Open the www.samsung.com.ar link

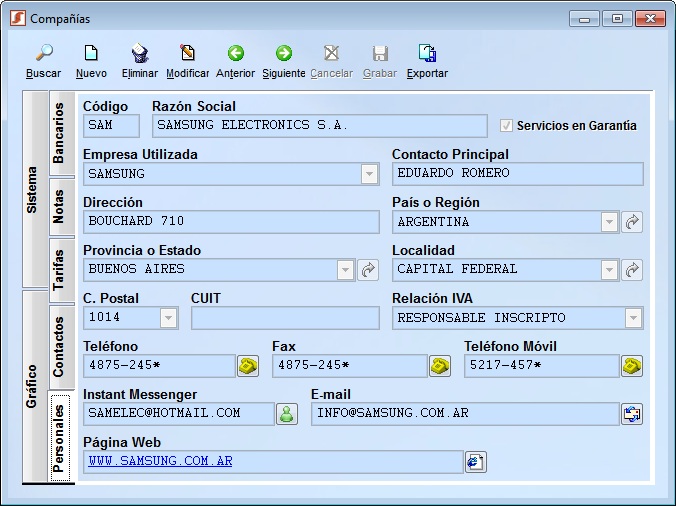click(x=160, y=462)
